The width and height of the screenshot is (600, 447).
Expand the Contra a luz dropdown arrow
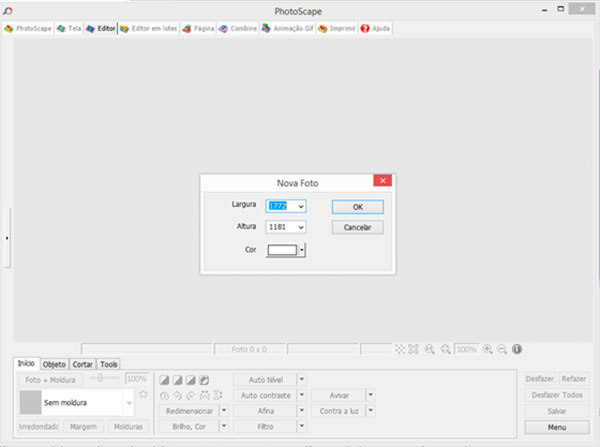(370, 411)
